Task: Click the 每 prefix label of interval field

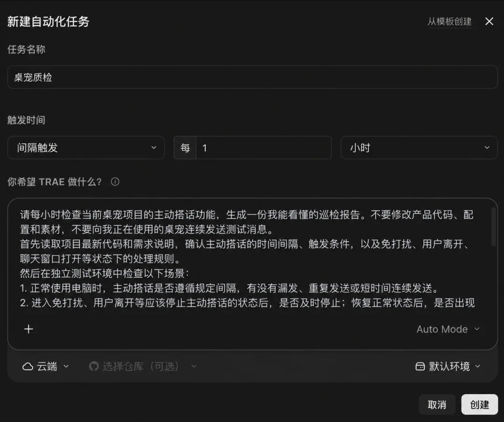Action: click(185, 148)
